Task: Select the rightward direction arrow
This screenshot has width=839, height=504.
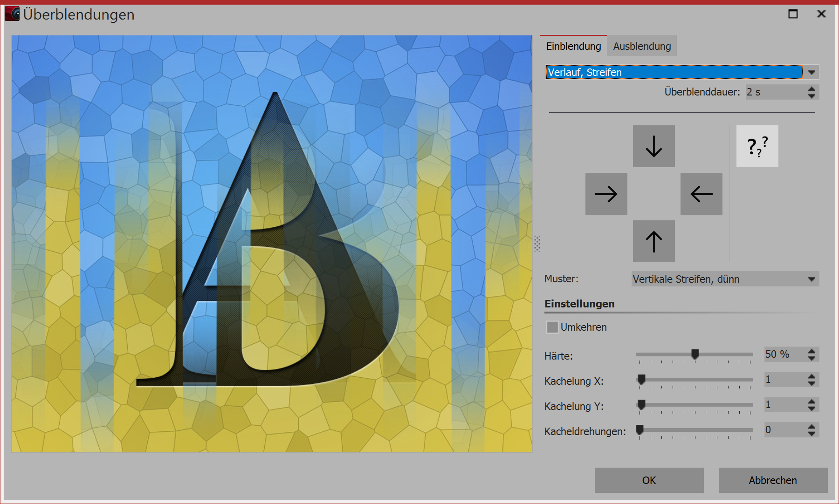Action: (x=606, y=194)
